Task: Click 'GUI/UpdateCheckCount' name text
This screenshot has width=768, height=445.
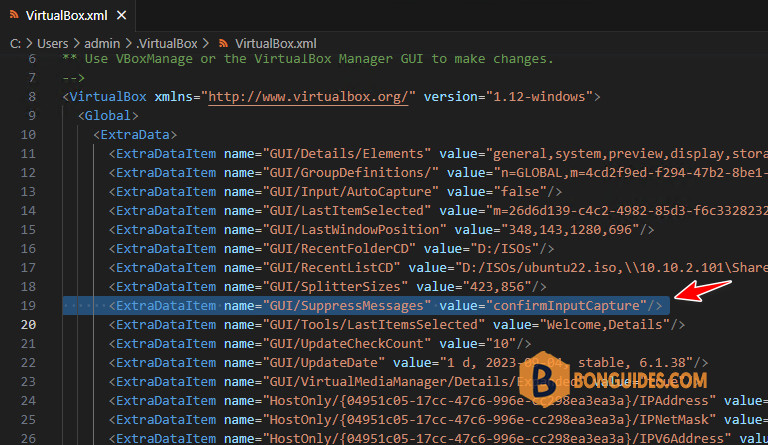Action: 346,344
